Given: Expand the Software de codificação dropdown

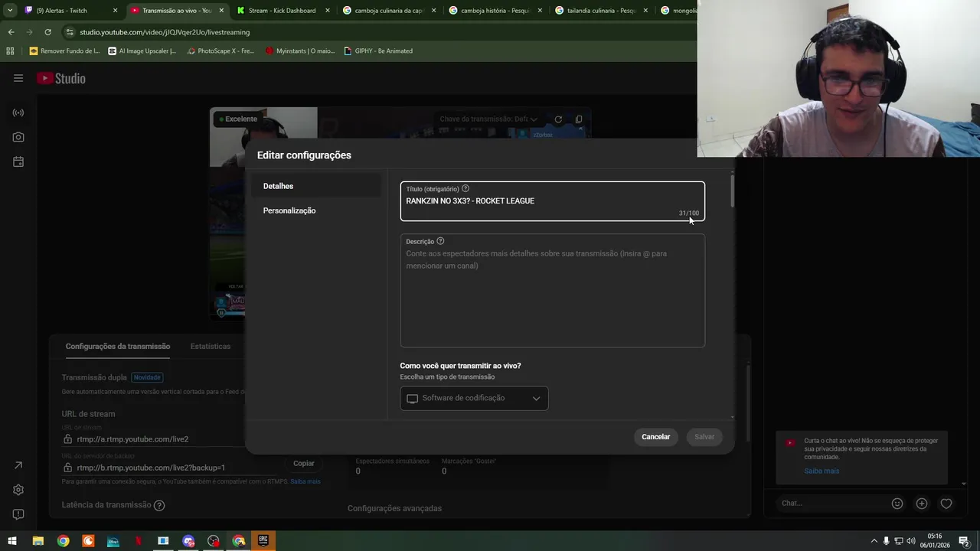Looking at the screenshot, I should pos(474,398).
